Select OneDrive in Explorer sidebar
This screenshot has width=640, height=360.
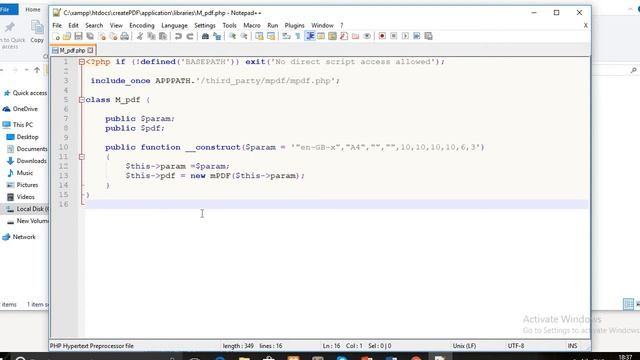tap(20, 109)
